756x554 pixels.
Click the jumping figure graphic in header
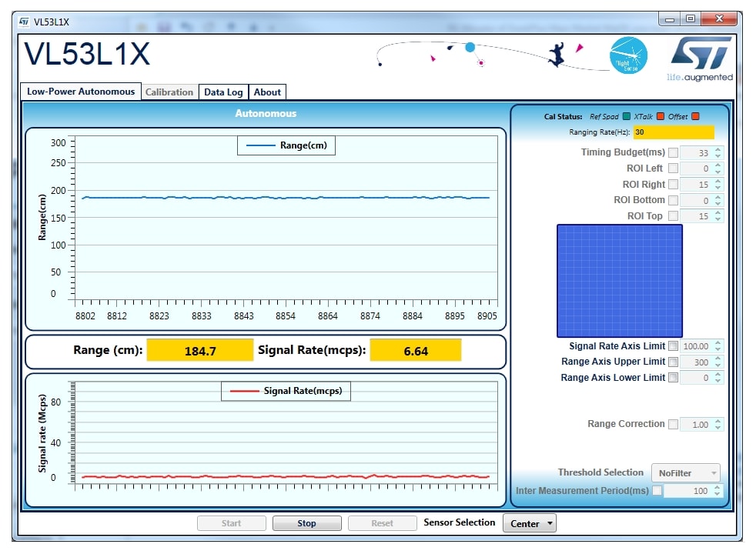(x=557, y=55)
